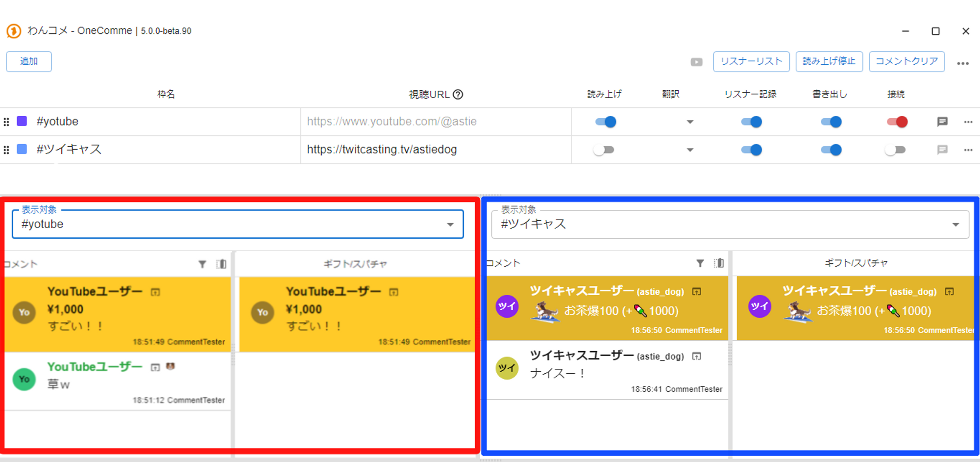This screenshot has width=980, height=462.
Task: Click the 追加 button
Action: click(29, 62)
